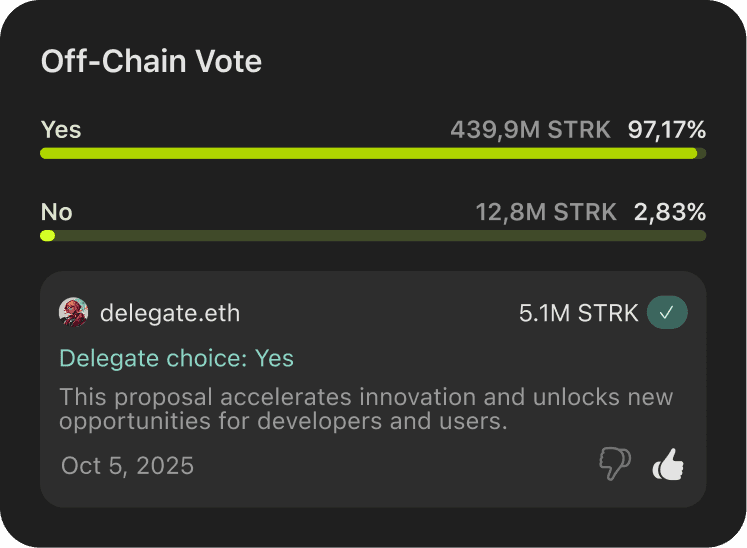Select the No option label
The image size is (747, 548).
click(57, 212)
